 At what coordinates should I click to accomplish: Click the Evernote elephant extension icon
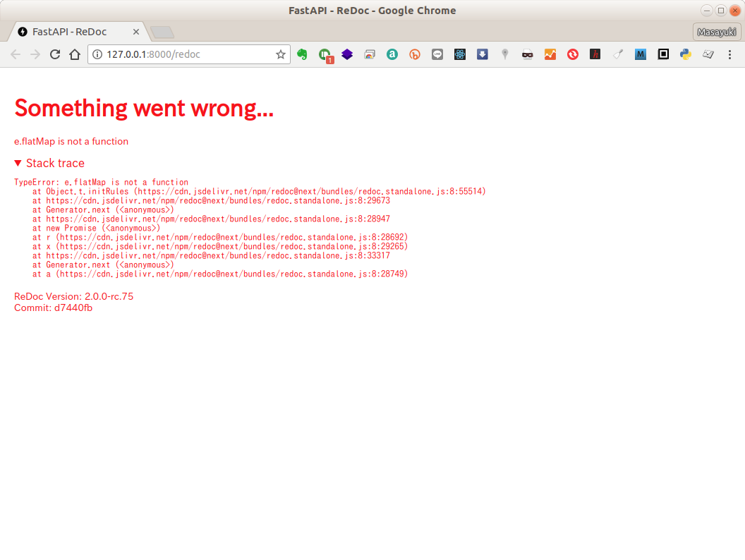302,54
